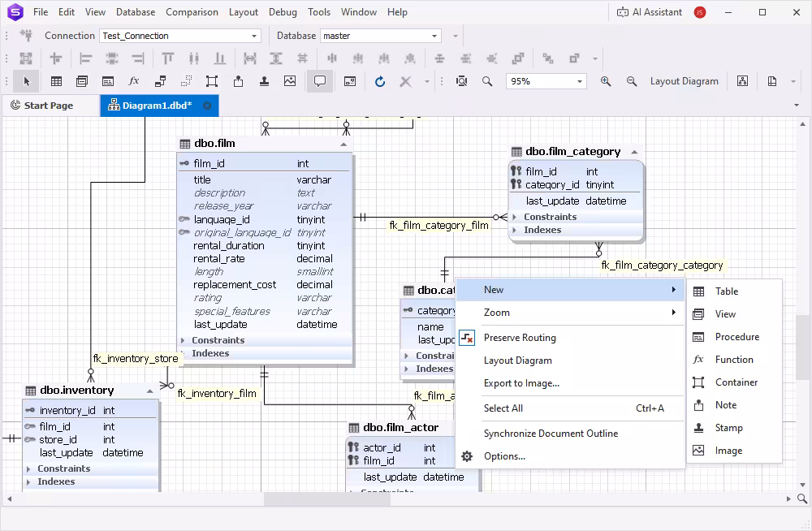Click the New Procedure toolbar icon

click(x=108, y=81)
